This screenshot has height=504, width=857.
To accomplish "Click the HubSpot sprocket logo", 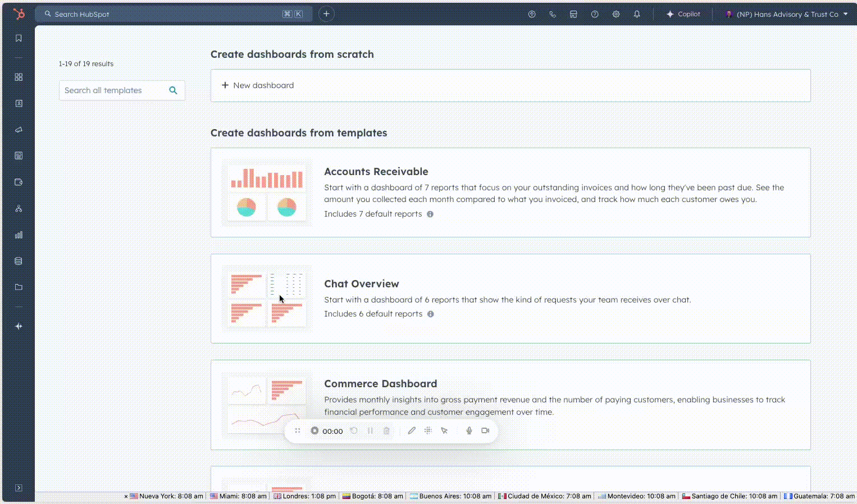I will (19, 14).
